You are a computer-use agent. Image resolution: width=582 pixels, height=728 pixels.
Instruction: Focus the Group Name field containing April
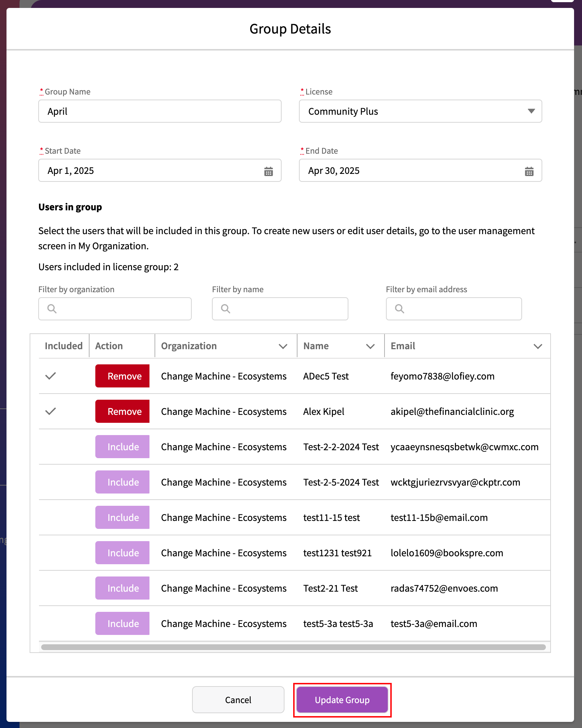point(160,111)
